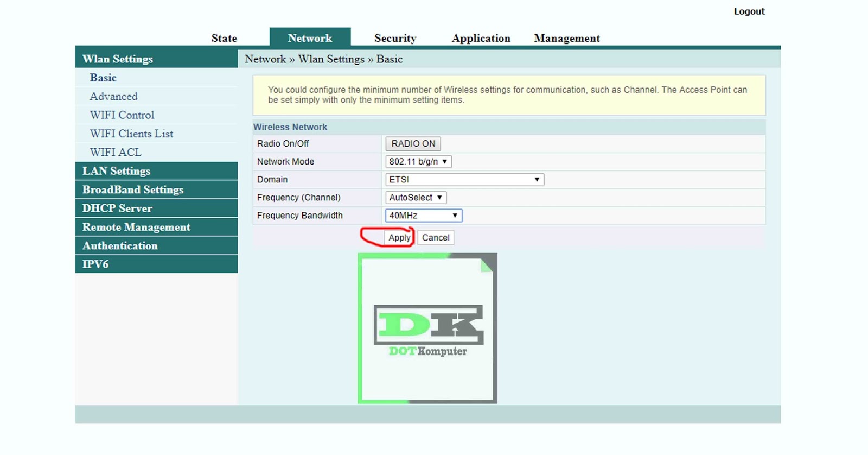Click the 'Network Mode' label
Screen dimensions: 868x455
[x=285, y=162]
